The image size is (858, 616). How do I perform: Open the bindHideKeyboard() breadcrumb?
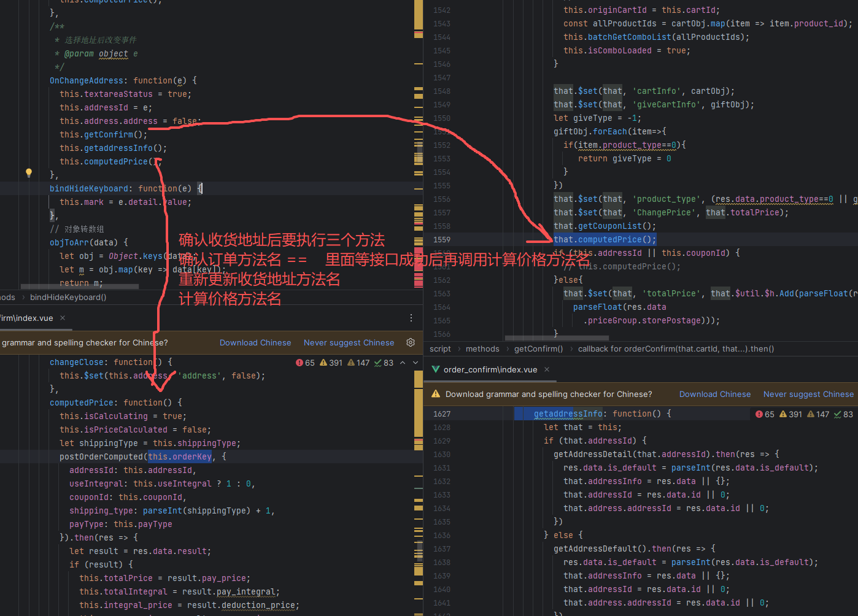(x=68, y=297)
